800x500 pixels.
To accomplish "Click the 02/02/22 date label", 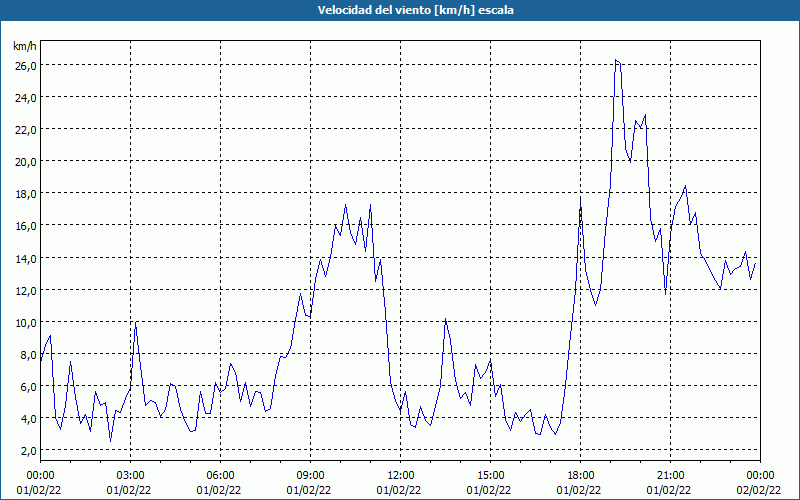I will 758,491.
